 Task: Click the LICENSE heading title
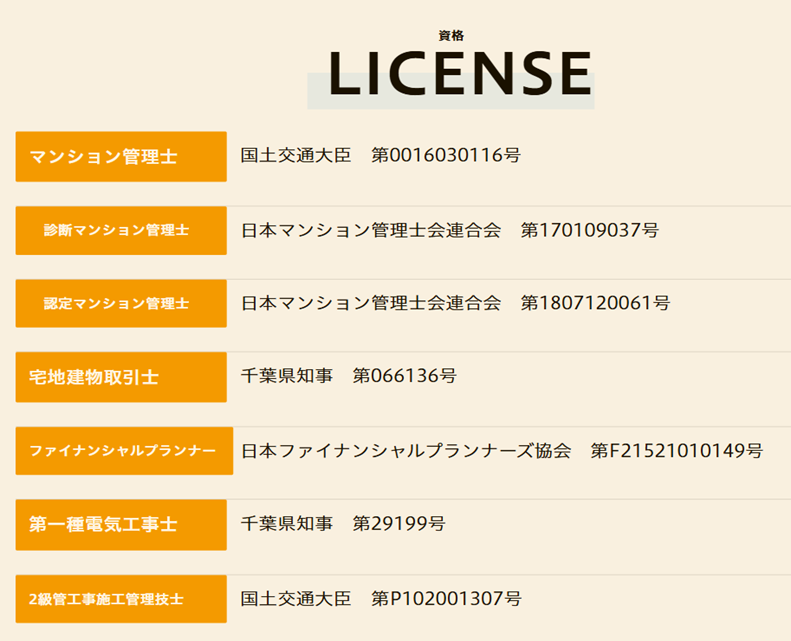click(x=460, y=74)
